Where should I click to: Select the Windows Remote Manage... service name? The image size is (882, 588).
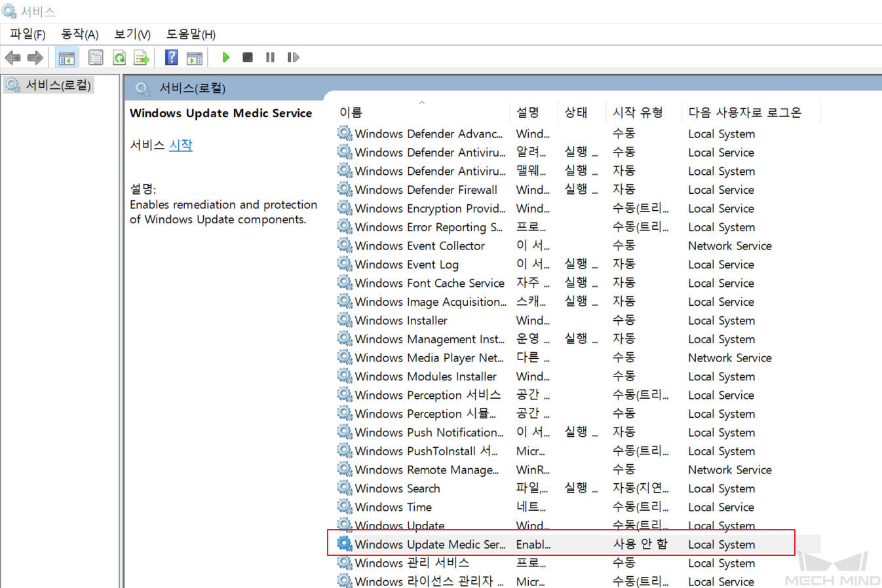[x=427, y=469]
